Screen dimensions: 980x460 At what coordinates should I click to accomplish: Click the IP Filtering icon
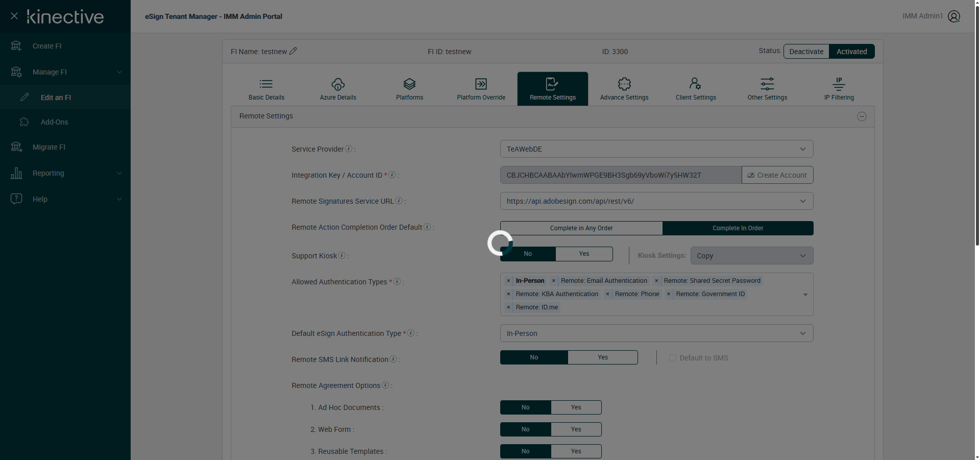coord(839,84)
